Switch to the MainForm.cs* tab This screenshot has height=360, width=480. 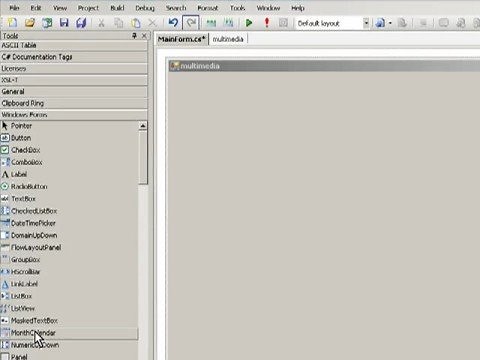tap(182, 39)
